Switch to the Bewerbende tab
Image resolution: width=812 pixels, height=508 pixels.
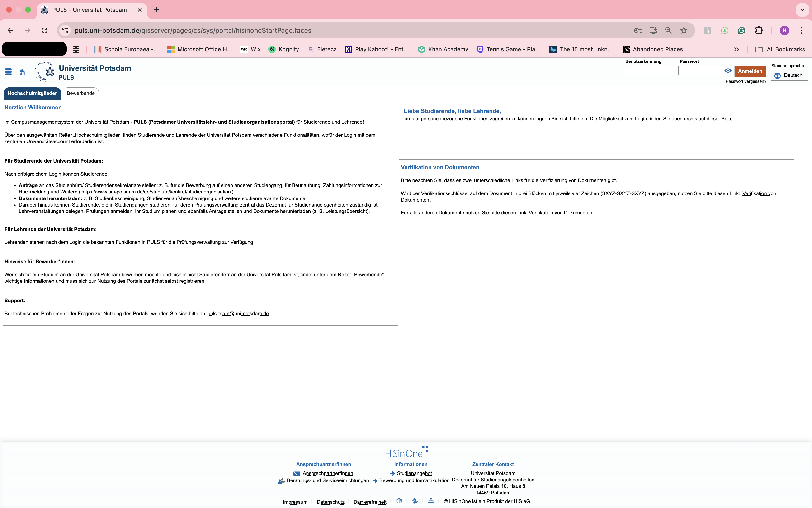81,93
